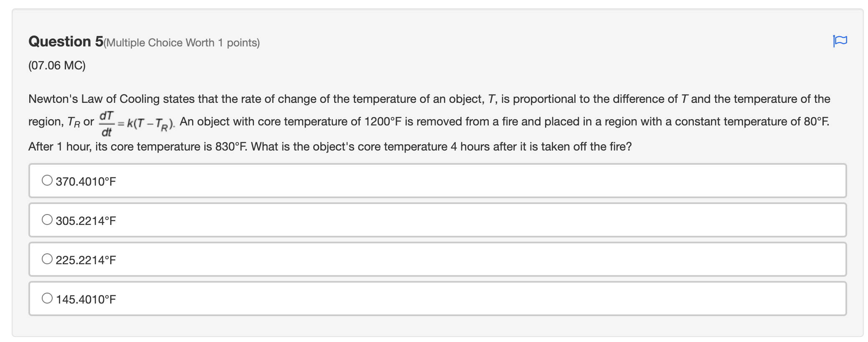Click the answer option box labeled 370.4010°F
Viewport: 868px width, 342px height.
pyautogui.click(x=251, y=181)
